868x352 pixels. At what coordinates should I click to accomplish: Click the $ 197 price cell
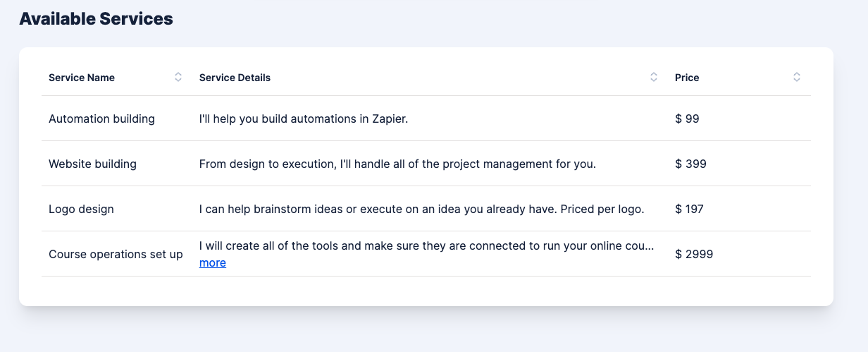point(689,209)
